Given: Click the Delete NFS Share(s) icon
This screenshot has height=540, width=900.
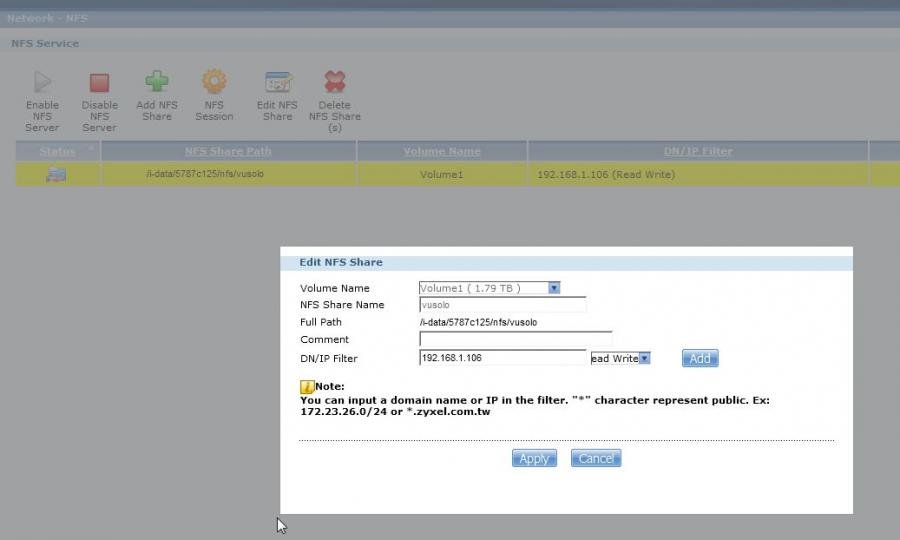Looking at the screenshot, I should tap(334, 82).
